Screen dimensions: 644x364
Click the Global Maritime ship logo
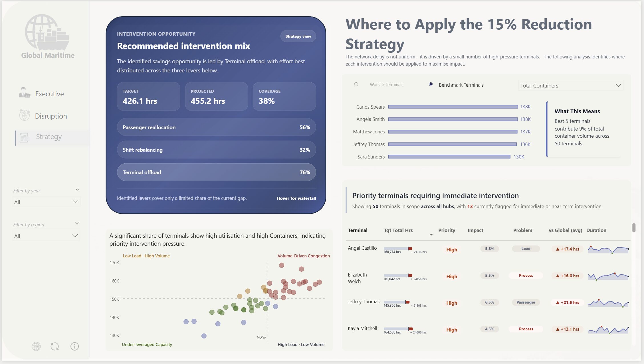pos(47,32)
